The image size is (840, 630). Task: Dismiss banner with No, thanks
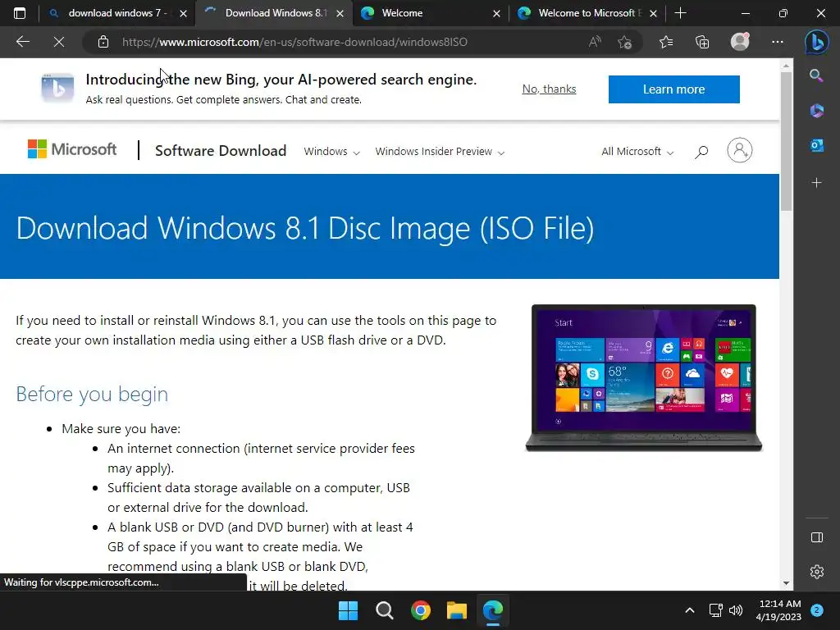click(549, 89)
